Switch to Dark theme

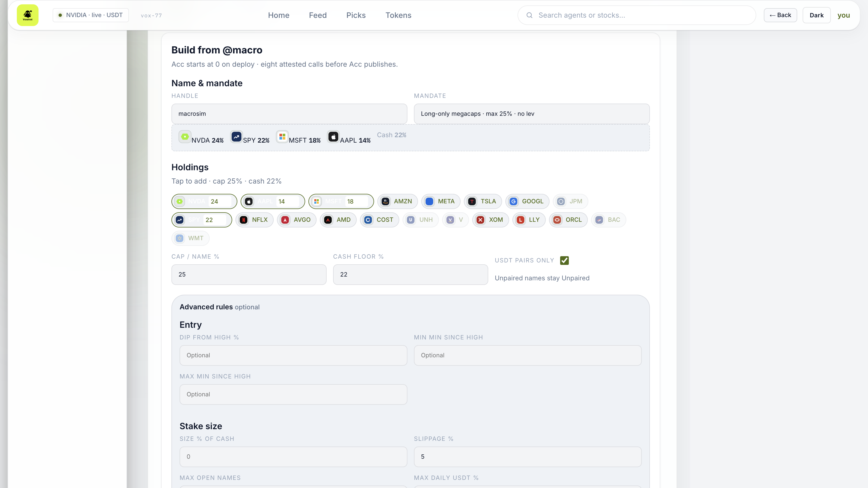(816, 15)
